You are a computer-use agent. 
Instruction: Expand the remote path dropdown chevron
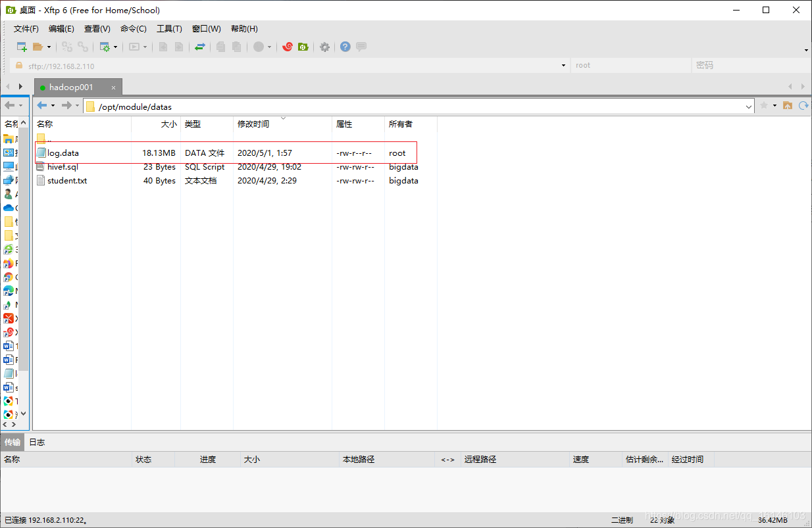pos(749,107)
